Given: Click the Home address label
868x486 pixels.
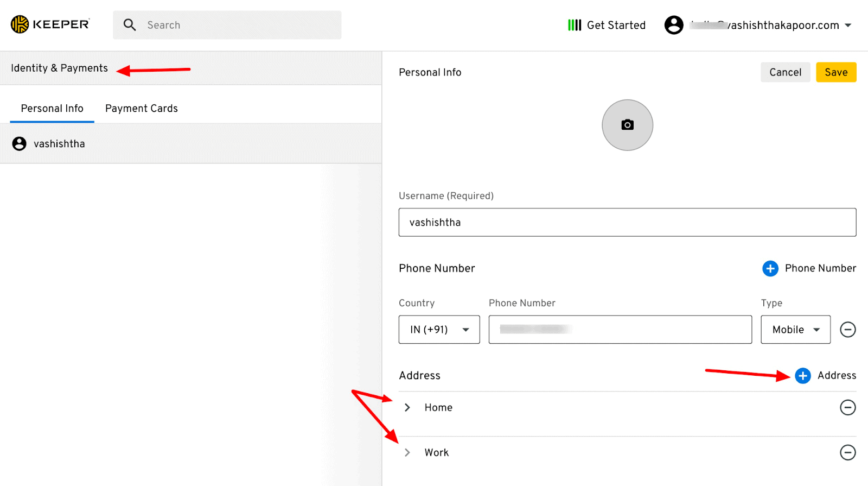Looking at the screenshot, I should point(438,407).
